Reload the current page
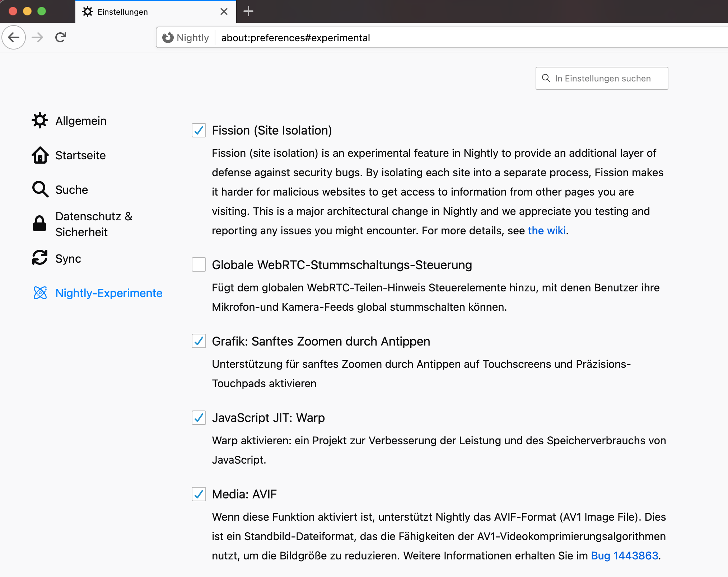 coord(61,37)
